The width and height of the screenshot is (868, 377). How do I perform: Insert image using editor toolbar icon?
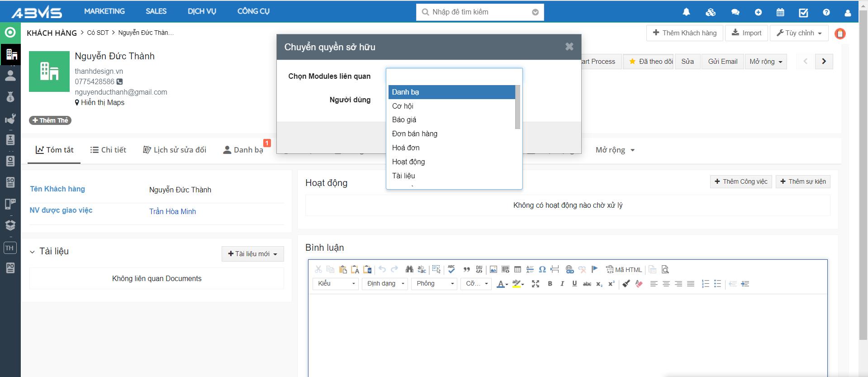pyautogui.click(x=493, y=270)
